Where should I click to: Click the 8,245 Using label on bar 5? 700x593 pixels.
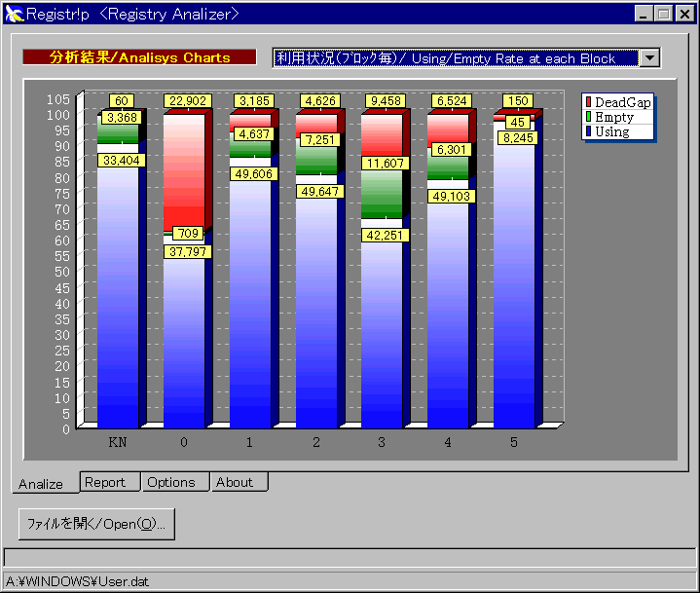[x=518, y=138]
